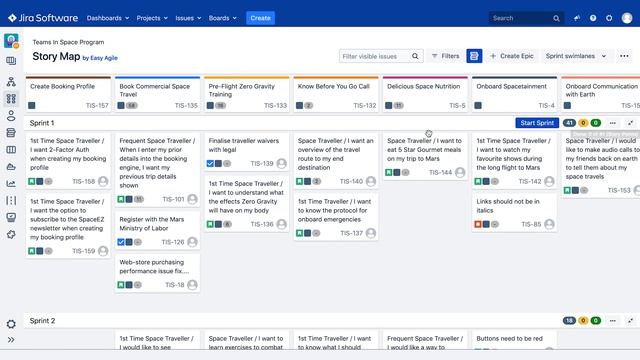Open the Dashboards menu
The image size is (640, 360).
(x=108, y=18)
